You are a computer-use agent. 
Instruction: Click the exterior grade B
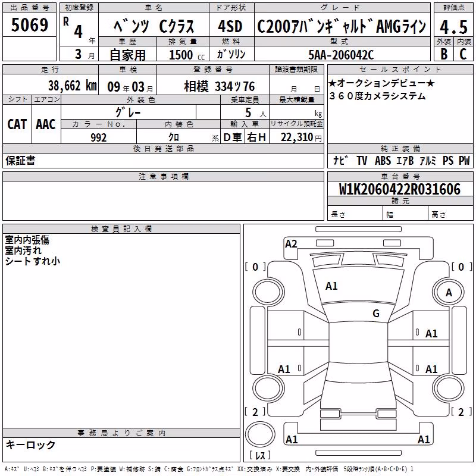(x=444, y=54)
